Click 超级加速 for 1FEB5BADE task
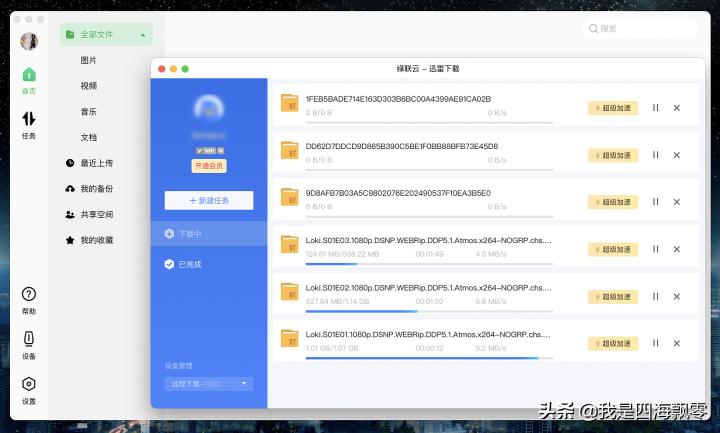Screen dimensions: 720x433 613,108
